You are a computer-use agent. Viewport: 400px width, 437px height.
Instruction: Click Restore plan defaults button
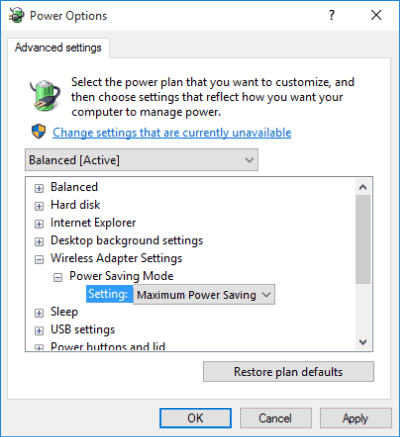289,372
